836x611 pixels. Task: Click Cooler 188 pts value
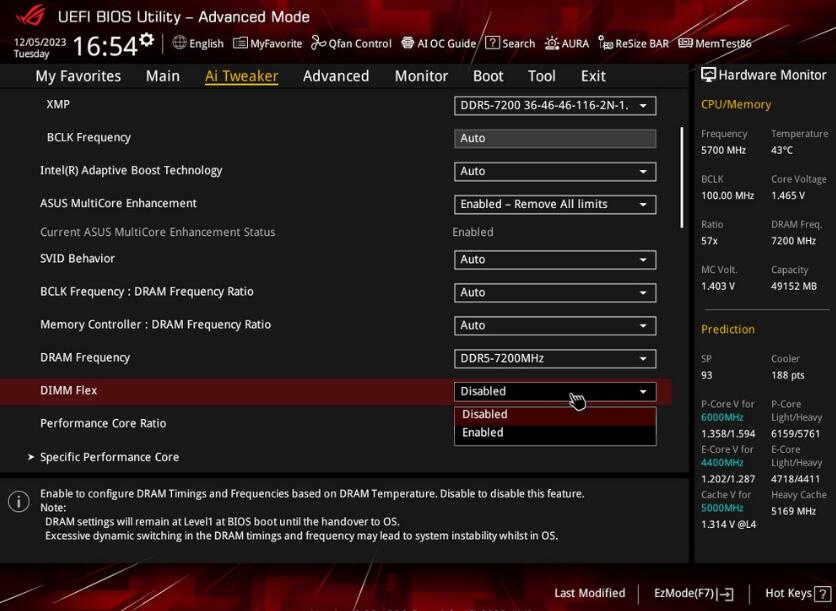pos(787,375)
